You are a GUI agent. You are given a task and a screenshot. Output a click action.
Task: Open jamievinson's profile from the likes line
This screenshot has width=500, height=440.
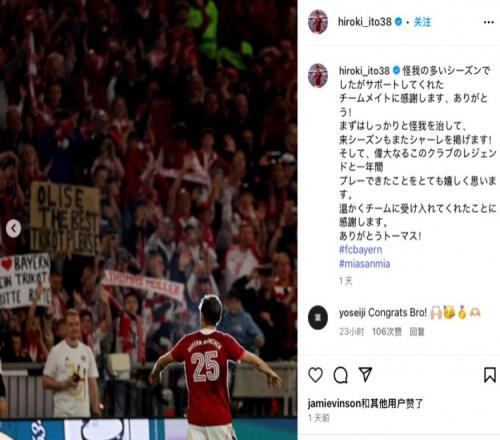pyautogui.click(x=334, y=404)
